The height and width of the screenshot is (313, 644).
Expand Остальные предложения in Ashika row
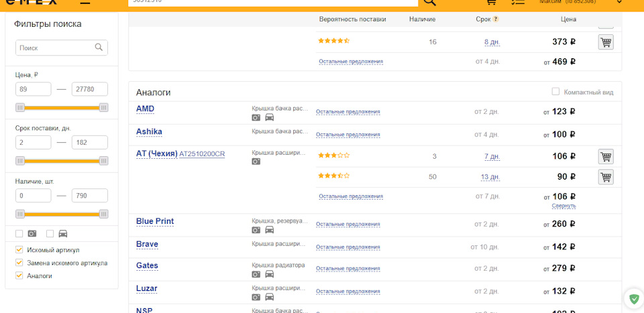348,135
